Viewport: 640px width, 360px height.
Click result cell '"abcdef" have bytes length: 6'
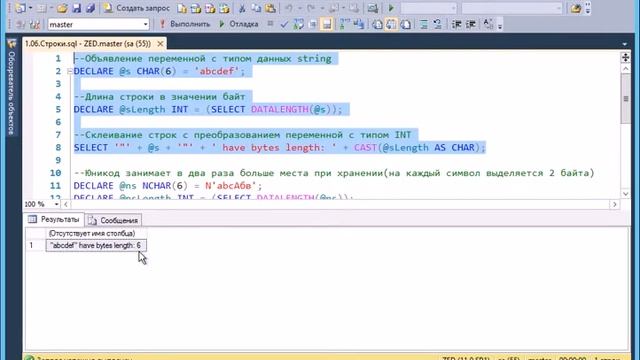pyautogui.click(x=96, y=245)
